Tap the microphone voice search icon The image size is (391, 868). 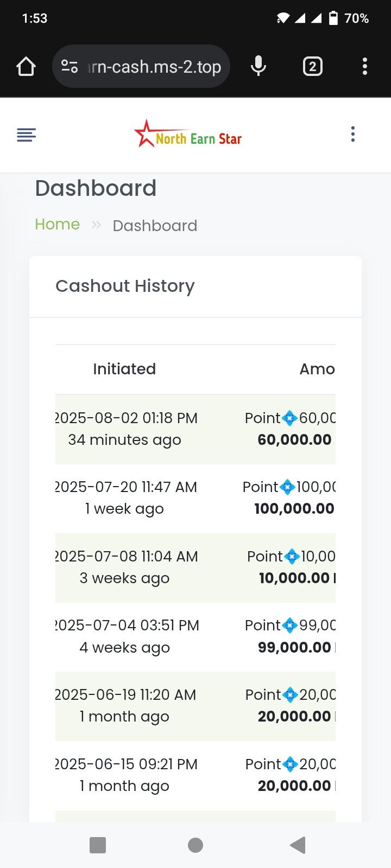point(258,67)
